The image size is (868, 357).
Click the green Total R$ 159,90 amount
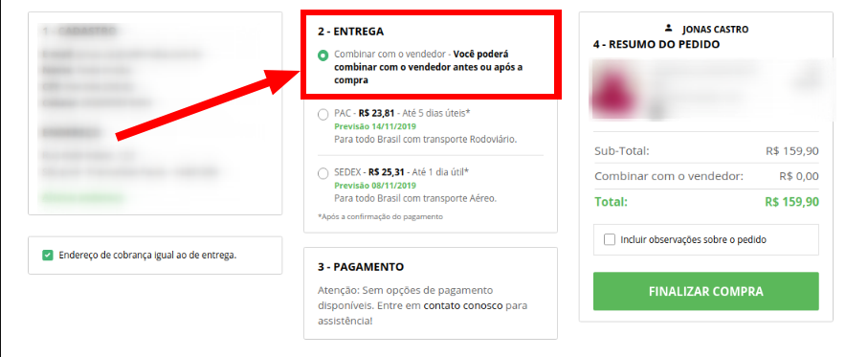(x=791, y=202)
